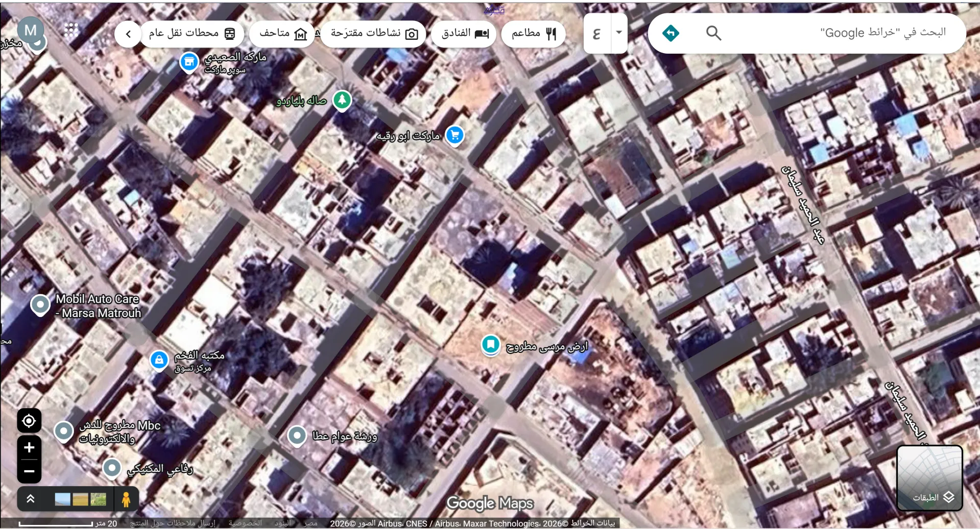Select the ماركت ابو رقيه shopping cart pin
980x529 pixels.
(x=455, y=136)
